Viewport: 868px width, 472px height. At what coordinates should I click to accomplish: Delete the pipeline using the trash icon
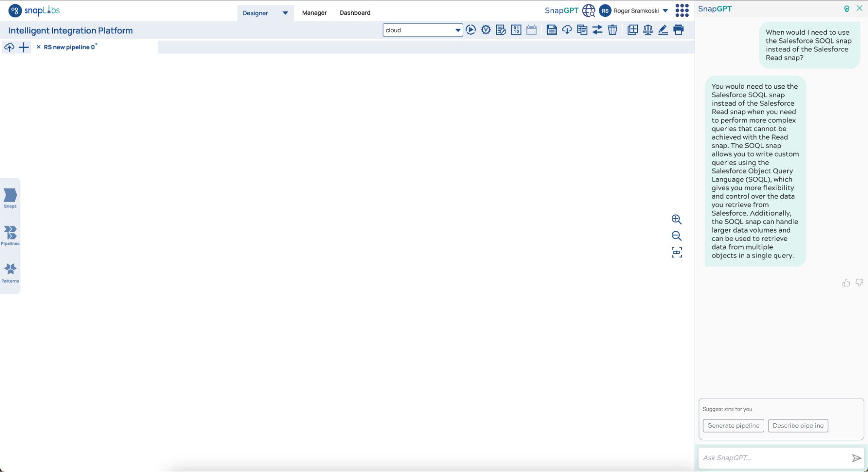click(612, 30)
